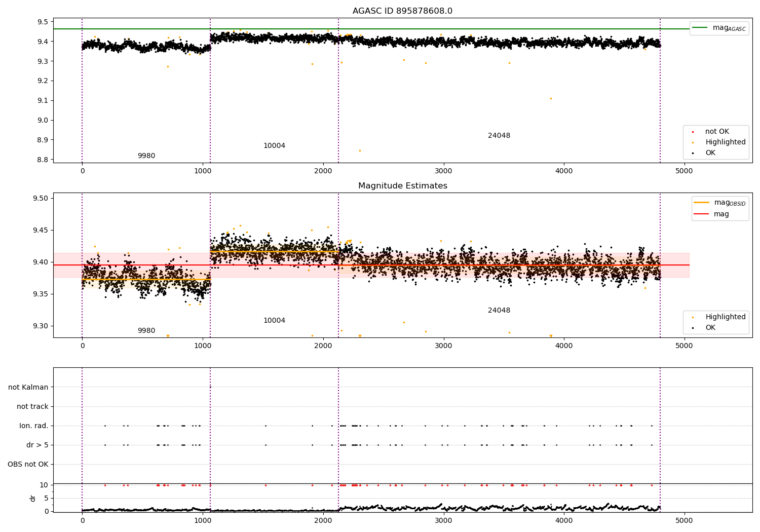760x532 pixels.
Task: Click the orange line sample beside mag OBSID
Action: pyautogui.click(x=701, y=202)
